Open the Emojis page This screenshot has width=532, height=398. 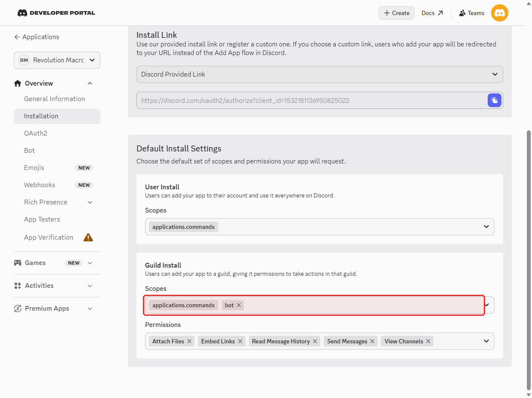(34, 168)
